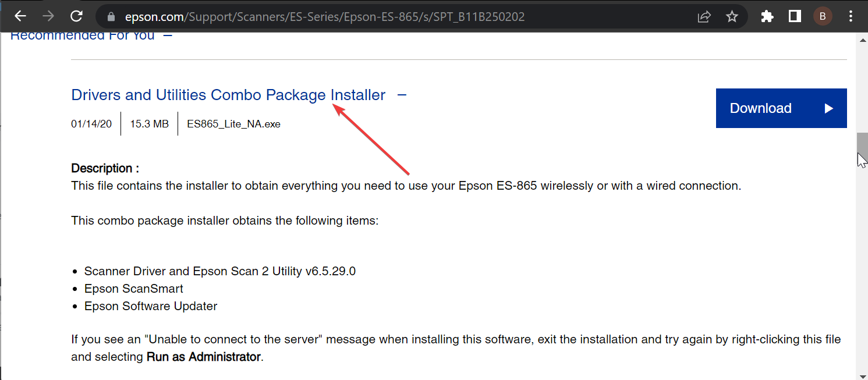This screenshot has height=380, width=868.
Task: Bookmark this page with the star icon
Action: 732,17
